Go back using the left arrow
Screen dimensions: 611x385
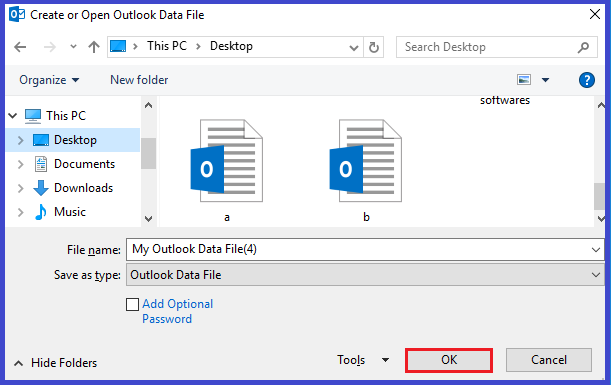click(20, 47)
